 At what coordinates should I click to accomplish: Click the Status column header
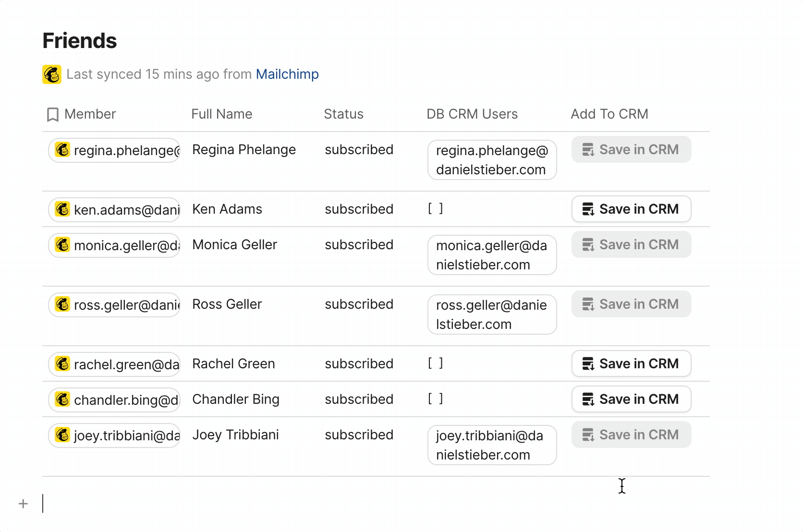point(343,114)
